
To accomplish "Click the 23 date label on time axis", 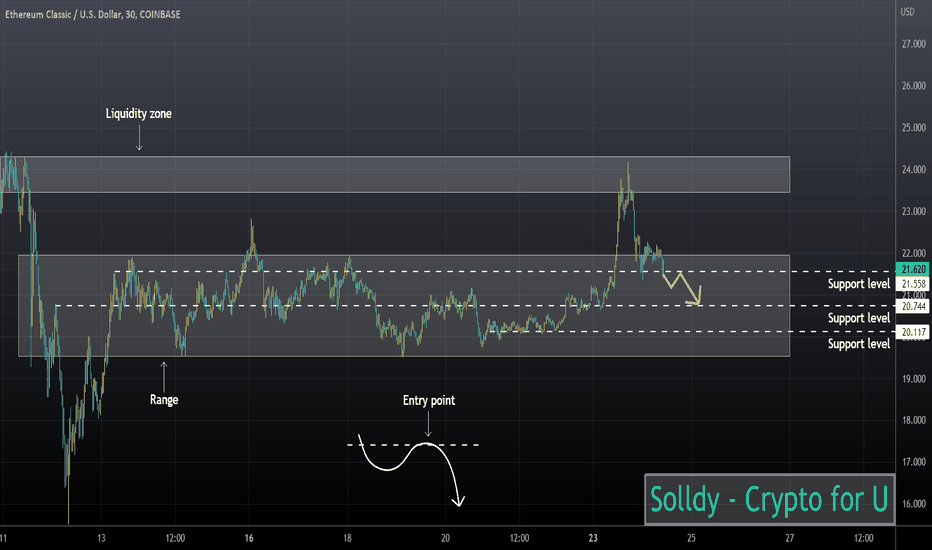I will coord(593,538).
